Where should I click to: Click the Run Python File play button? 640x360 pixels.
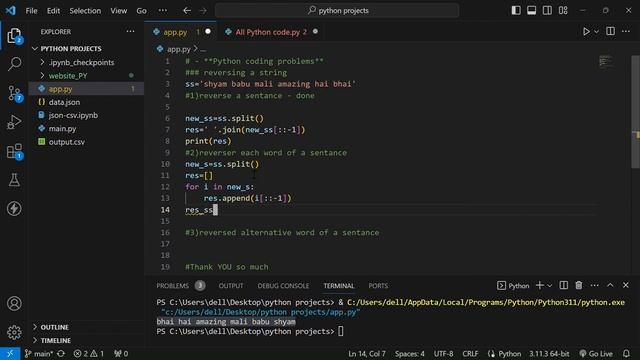click(586, 31)
